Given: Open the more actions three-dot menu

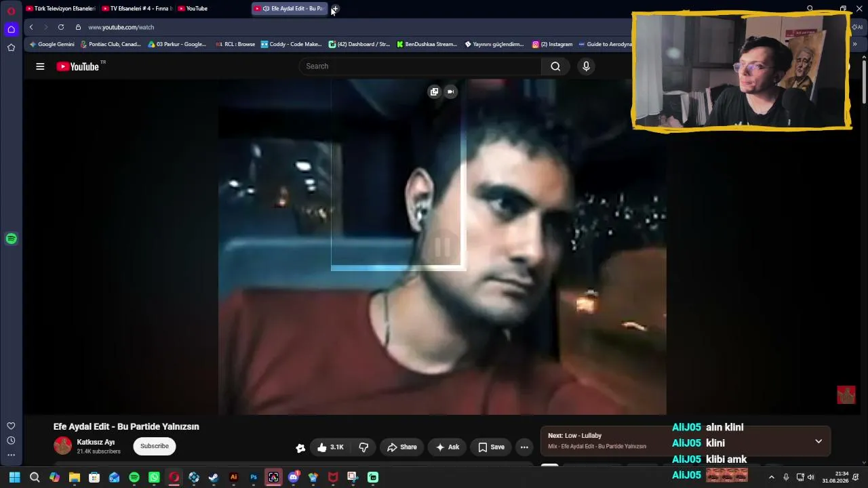Looking at the screenshot, I should pos(524,447).
